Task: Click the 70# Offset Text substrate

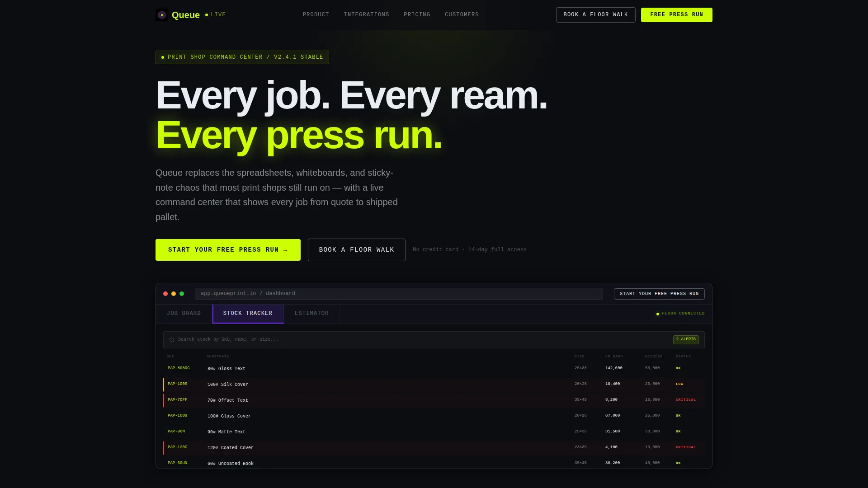Action: point(228,400)
